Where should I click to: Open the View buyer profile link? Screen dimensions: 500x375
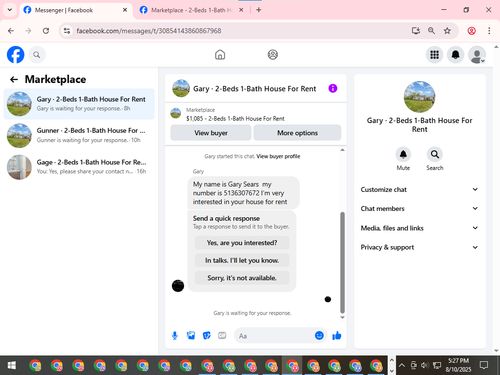tap(278, 156)
